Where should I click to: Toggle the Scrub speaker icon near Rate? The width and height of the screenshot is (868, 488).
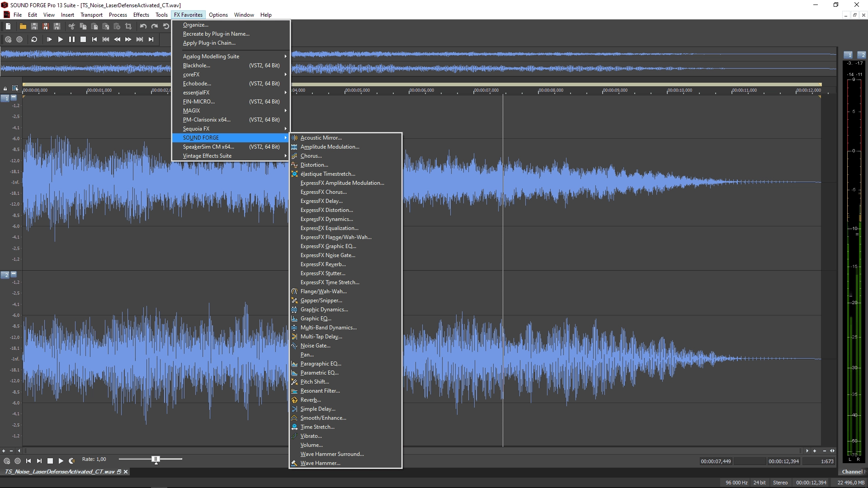(71, 461)
